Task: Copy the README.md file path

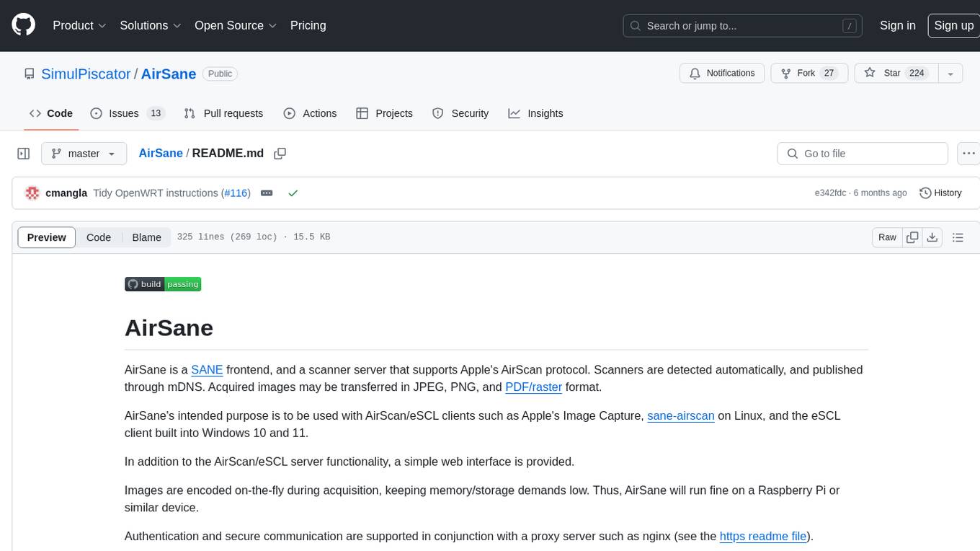Action: click(280, 154)
